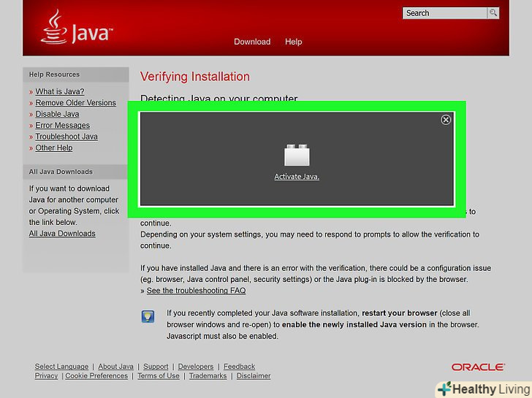Image resolution: width=532 pixels, height=398 pixels.
Task: Click the Help Resources sidebar header
Action: tap(54, 74)
